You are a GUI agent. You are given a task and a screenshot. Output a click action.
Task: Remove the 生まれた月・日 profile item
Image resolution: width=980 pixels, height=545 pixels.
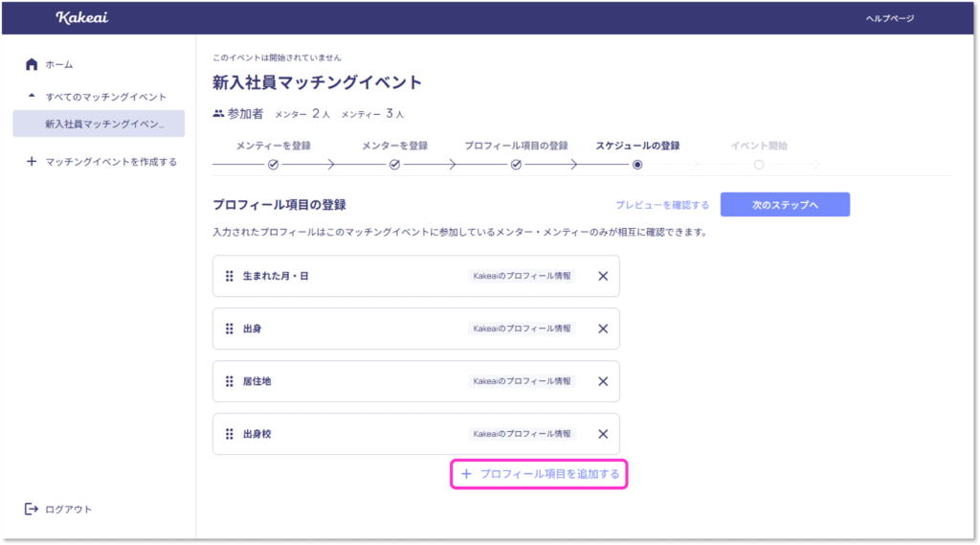(603, 276)
